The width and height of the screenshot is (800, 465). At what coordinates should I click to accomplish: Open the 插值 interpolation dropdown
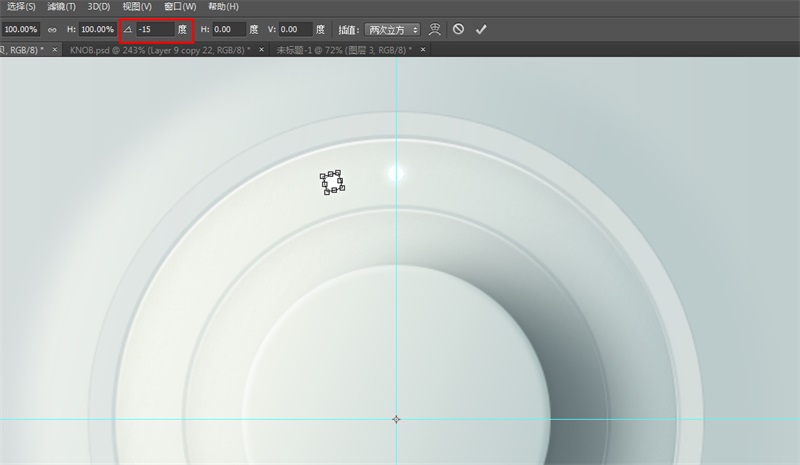tap(393, 30)
